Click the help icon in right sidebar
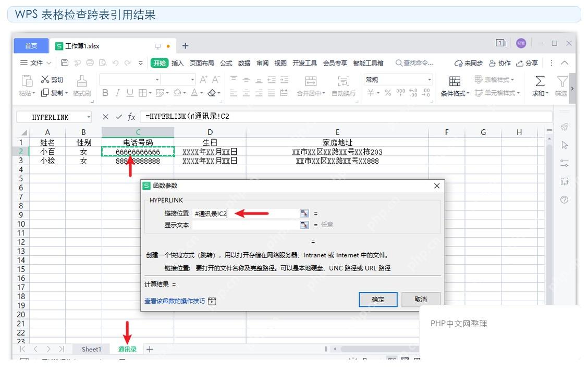 tap(565, 200)
